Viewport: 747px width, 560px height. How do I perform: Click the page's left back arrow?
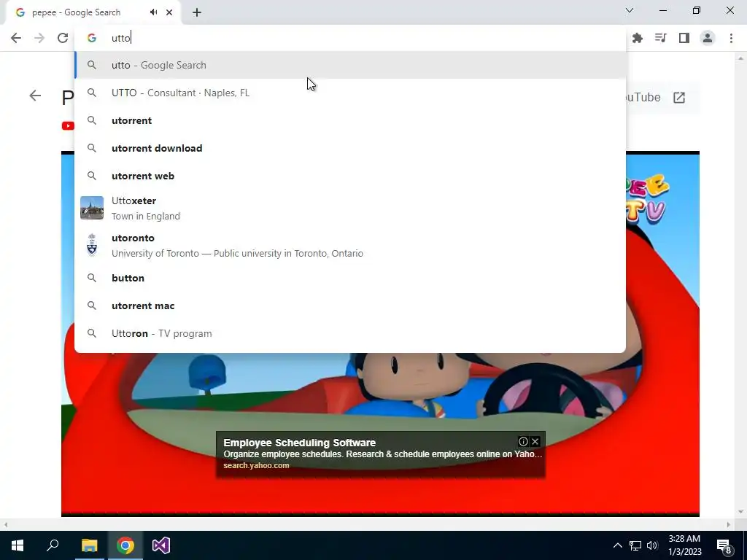(35, 96)
